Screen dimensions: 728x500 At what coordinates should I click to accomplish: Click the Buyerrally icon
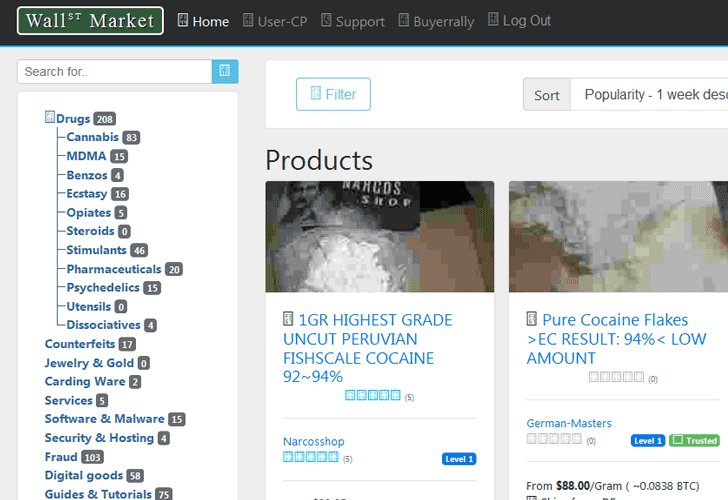403,20
